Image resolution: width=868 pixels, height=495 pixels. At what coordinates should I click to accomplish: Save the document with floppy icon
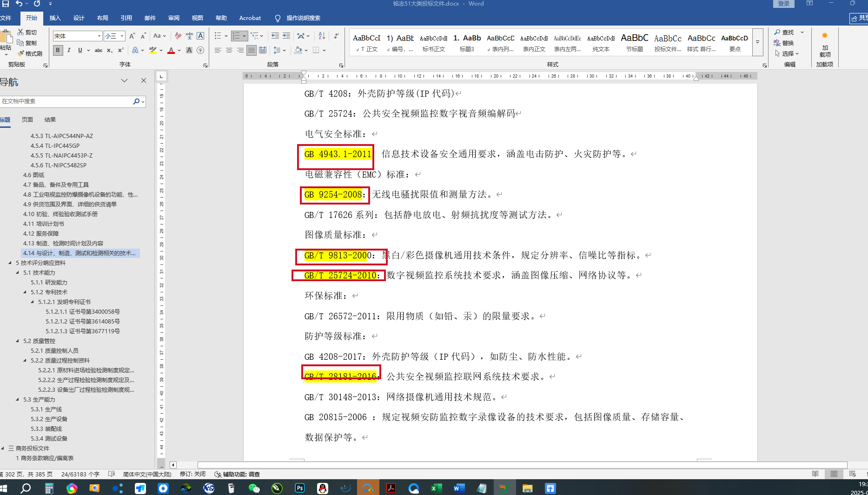[6, 4]
